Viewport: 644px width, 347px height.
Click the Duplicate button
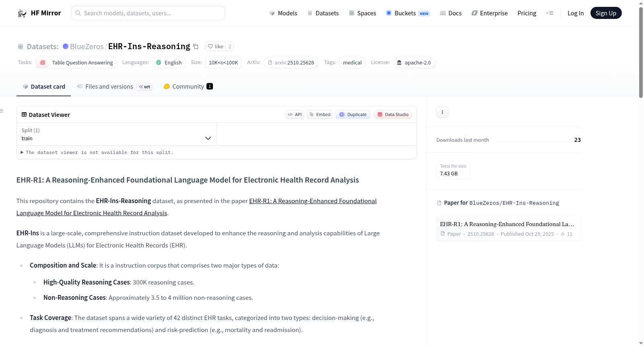[x=353, y=114]
